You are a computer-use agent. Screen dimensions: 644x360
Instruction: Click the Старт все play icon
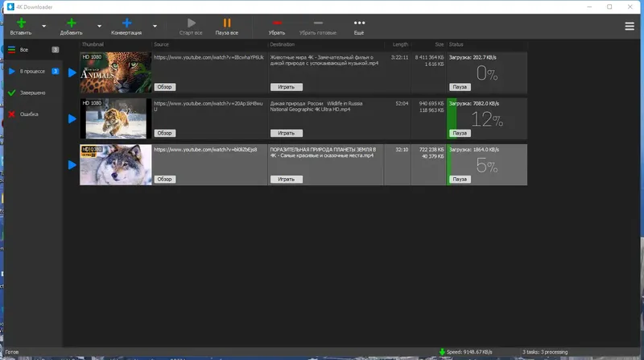click(191, 23)
